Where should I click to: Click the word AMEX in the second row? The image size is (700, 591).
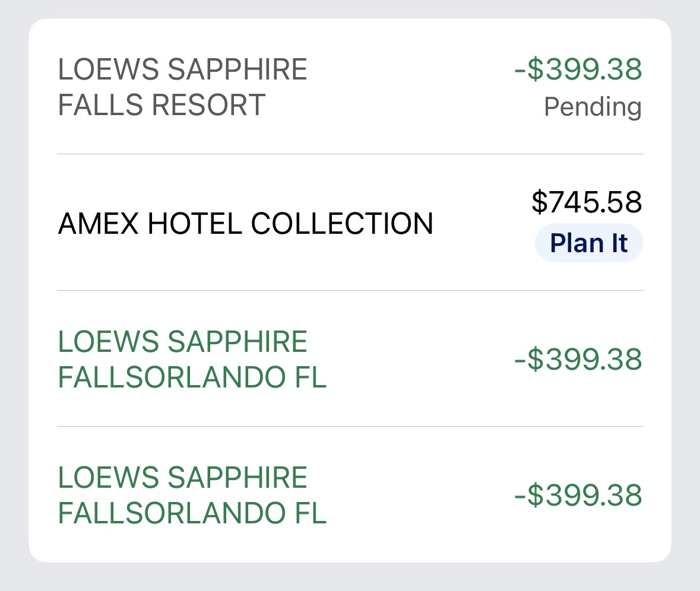click(x=97, y=224)
